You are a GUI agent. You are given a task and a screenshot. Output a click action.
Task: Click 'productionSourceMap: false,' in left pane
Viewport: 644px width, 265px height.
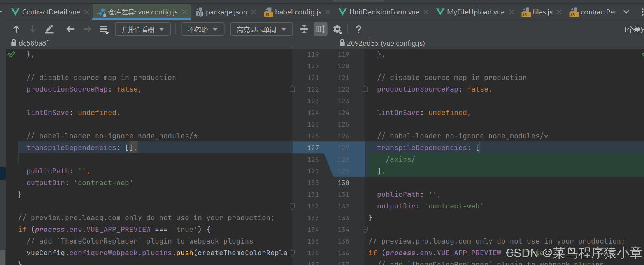tap(84, 89)
